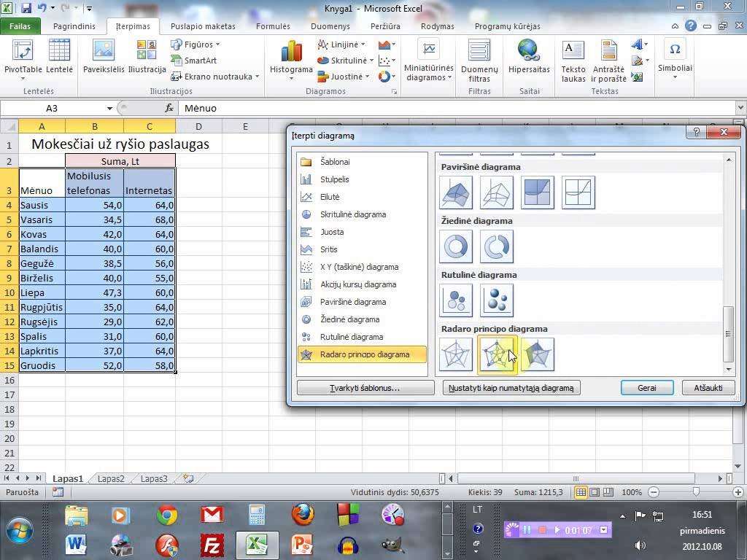Switch to Programų kūrėjas tab
Image resolution: width=747 pixels, height=560 pixels.
(x=508, y=26)
